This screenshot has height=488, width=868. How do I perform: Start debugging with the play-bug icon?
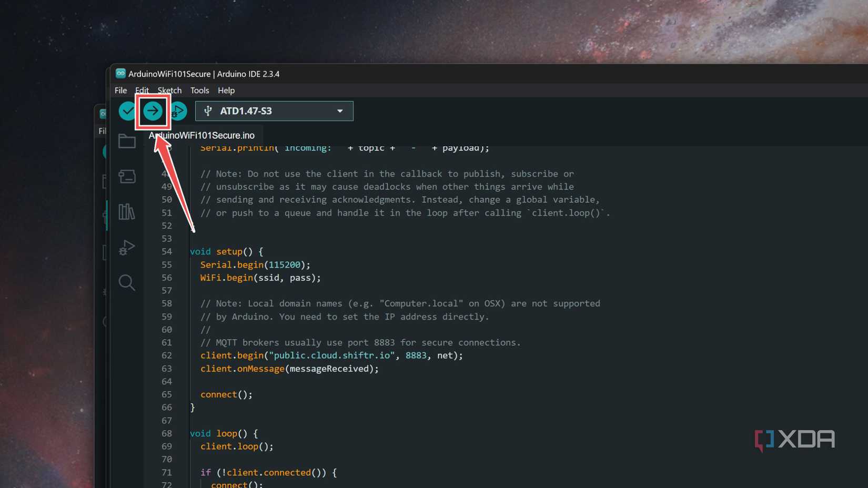point(179,111)
